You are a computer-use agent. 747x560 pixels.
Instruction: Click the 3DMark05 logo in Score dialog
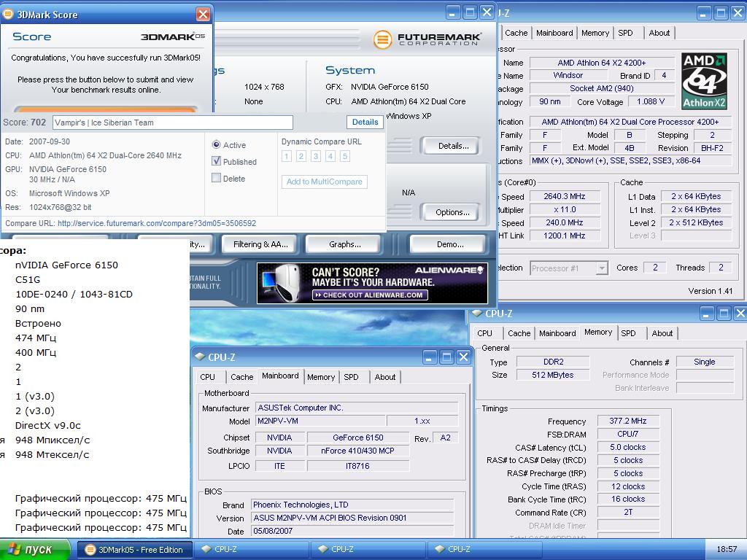(x=172, y=36)
